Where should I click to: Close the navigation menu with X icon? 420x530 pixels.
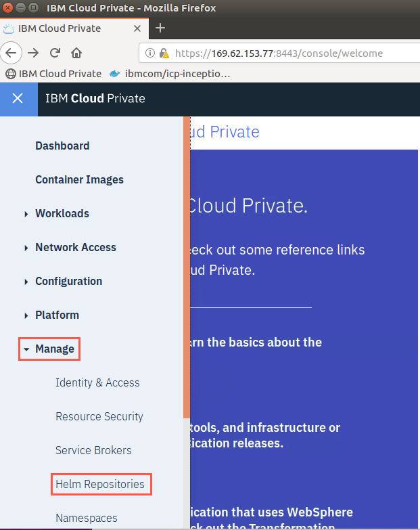(18, 98)
